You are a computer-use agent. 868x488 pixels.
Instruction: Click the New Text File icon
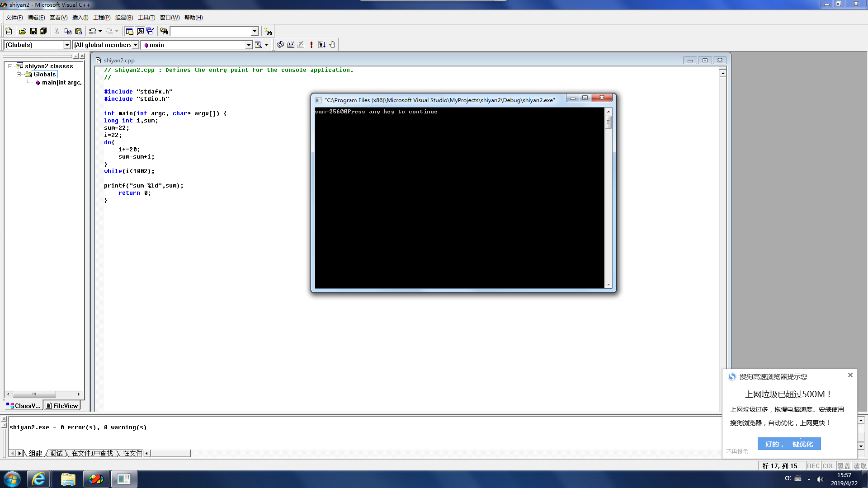point(9,31)
